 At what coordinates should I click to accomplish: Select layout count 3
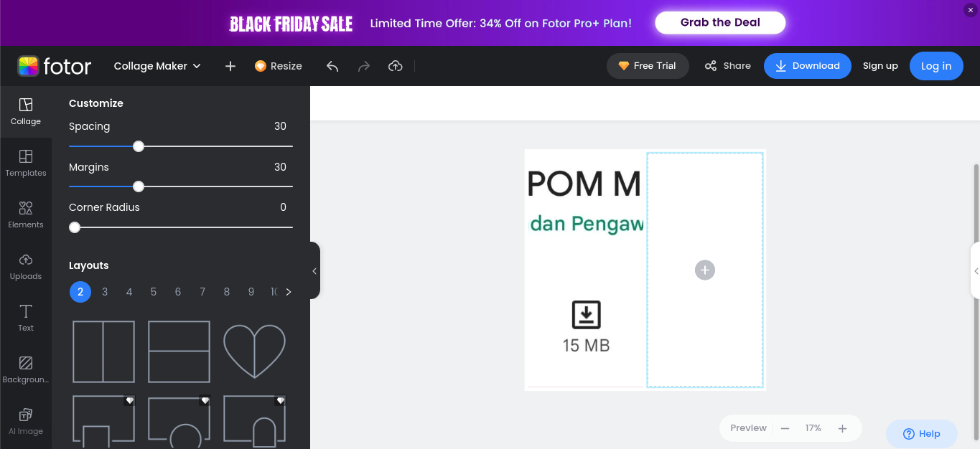[x=105, y=292]
